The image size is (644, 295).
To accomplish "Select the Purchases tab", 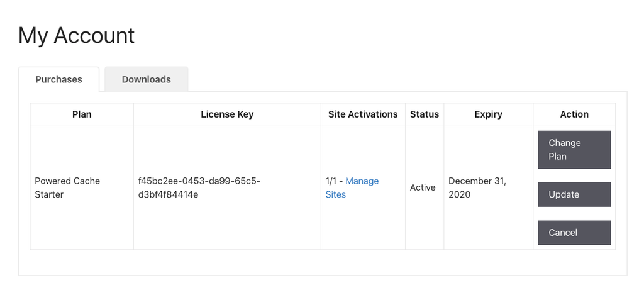I will pyautogui.click(x=58, y=79).
